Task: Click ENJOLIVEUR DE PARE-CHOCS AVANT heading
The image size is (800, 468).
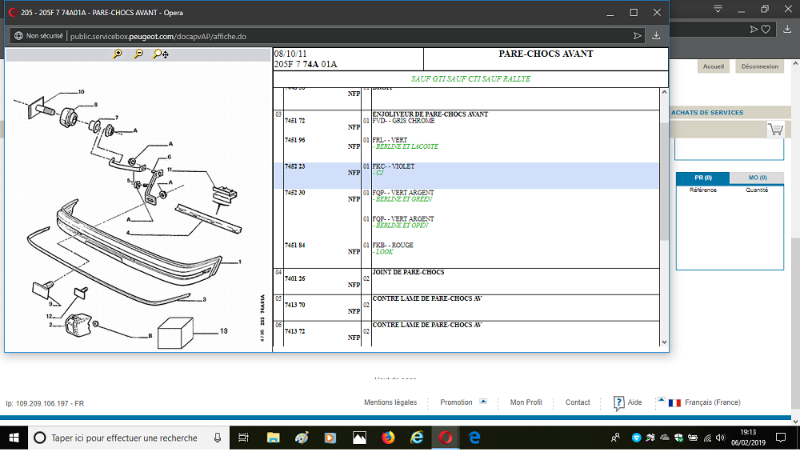Action: [x=430, y=114]
